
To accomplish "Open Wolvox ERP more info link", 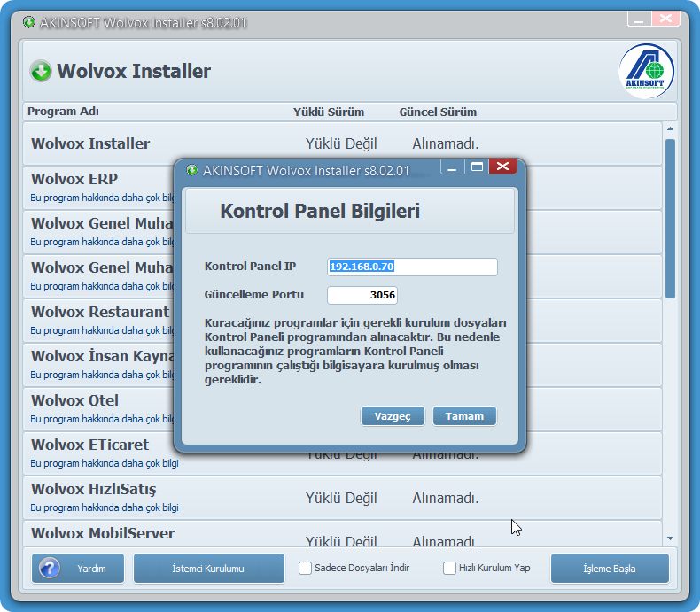I will point(102,198).
